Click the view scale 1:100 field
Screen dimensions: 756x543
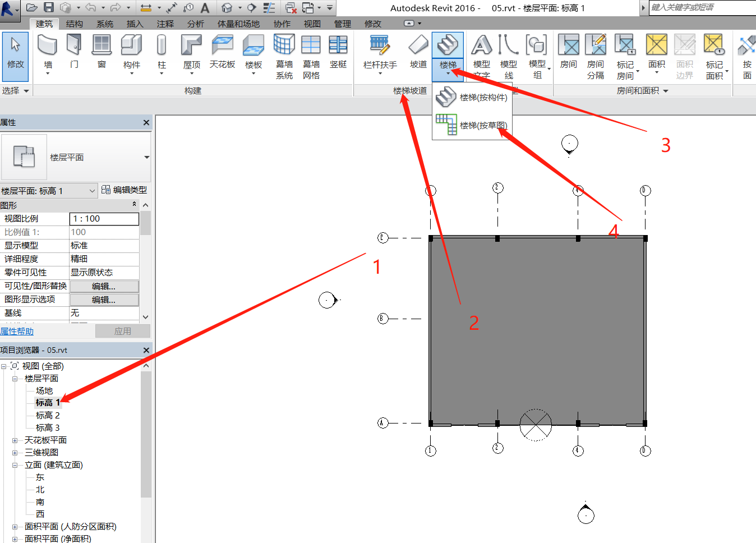(104, 219)
